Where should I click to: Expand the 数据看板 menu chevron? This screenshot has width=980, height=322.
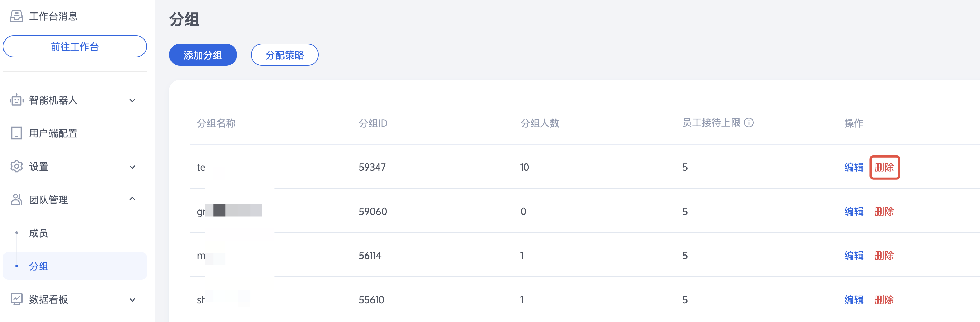pos(132,299)
